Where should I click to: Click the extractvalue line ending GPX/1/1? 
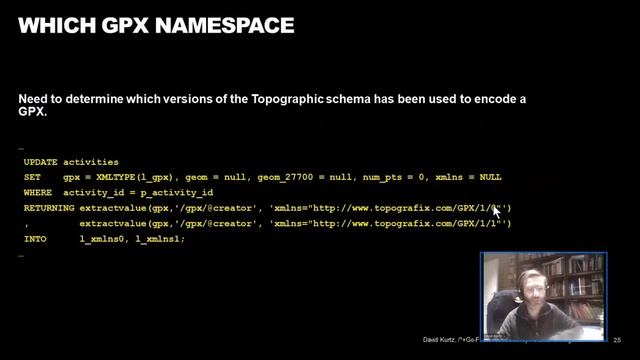267,224
